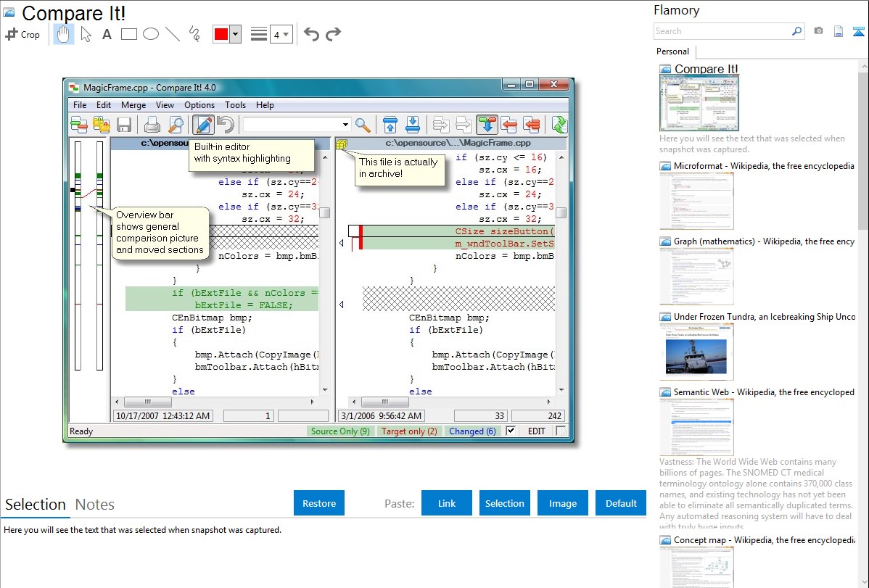Open the Edit menu in Compare It!

(104, 104)
